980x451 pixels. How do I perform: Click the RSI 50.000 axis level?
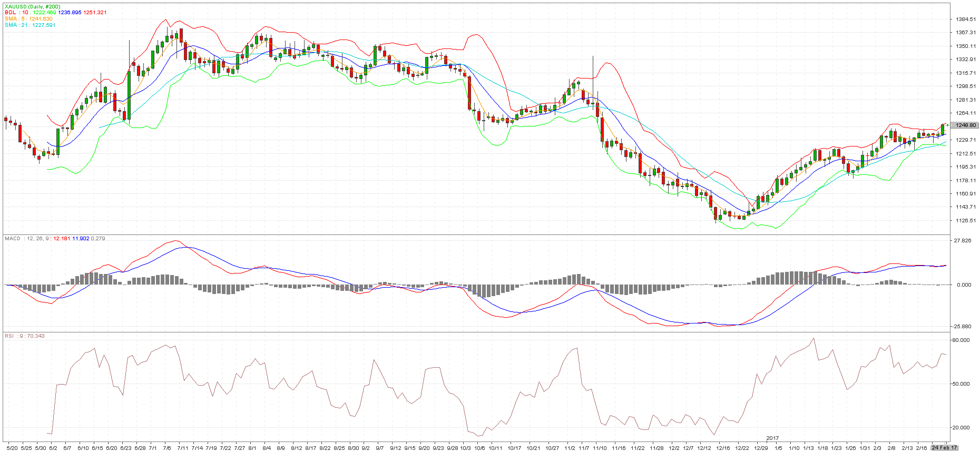tap(961, 384)
